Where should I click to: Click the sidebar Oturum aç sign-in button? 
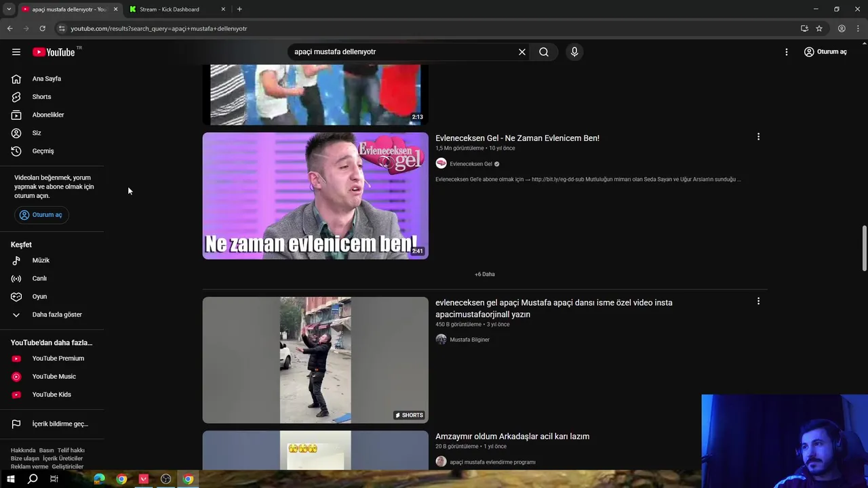(x=41, y=215)
